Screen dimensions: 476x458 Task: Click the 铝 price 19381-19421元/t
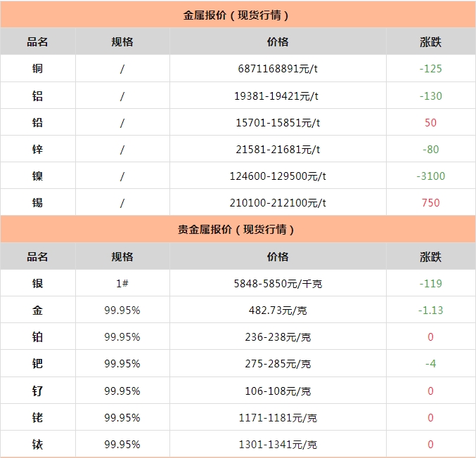click(278, 96)
